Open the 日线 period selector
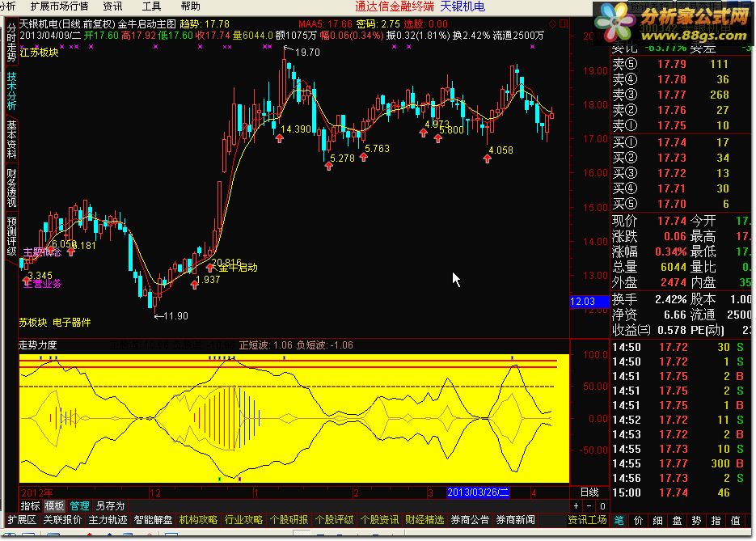 click(589, 492)
